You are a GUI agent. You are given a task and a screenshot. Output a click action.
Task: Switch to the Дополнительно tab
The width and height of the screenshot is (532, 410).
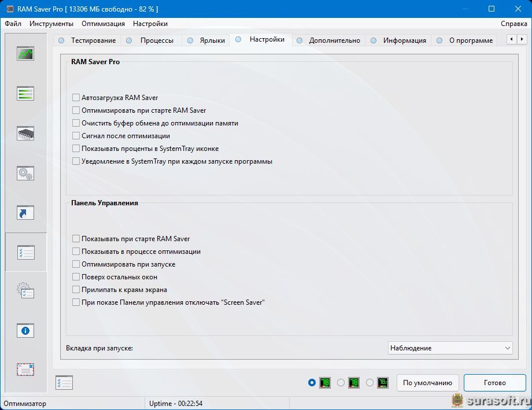[328, 40]
